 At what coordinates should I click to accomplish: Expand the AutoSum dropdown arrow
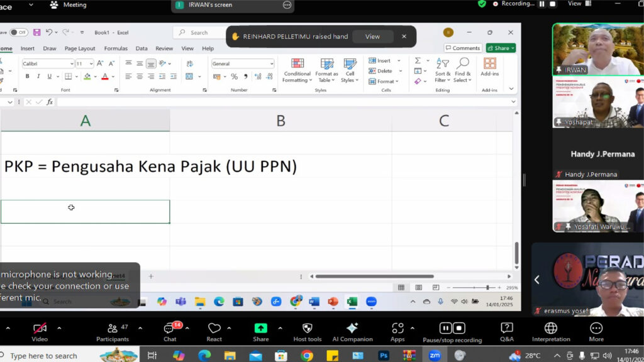tap(428, 61)
